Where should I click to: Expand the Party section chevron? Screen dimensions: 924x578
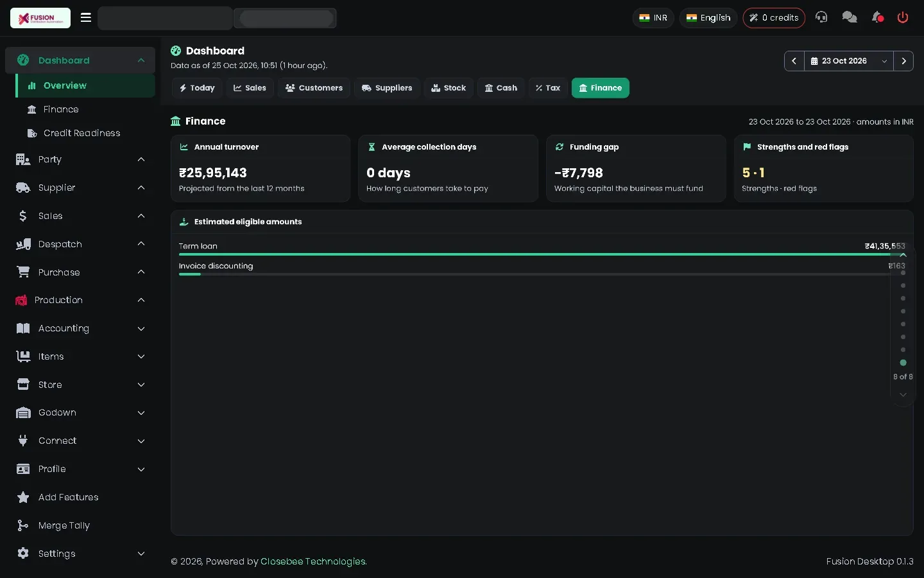coord(141,159)
